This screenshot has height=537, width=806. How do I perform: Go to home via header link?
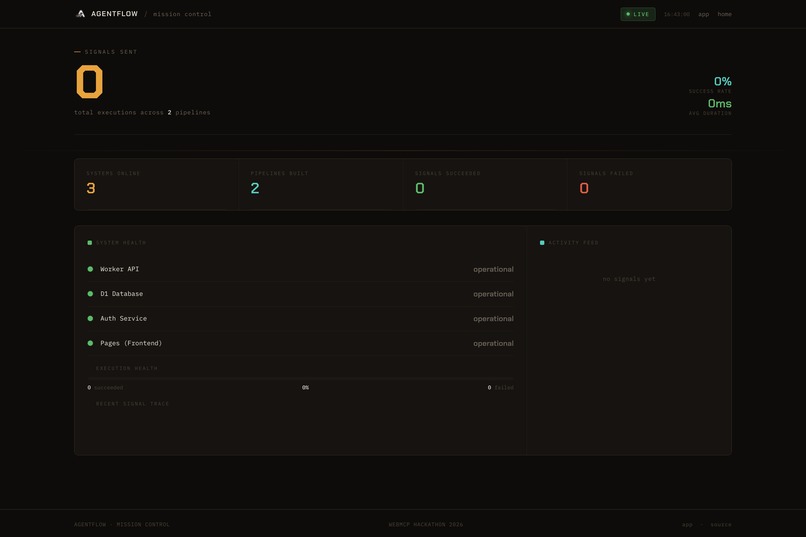tap(724, 14)
